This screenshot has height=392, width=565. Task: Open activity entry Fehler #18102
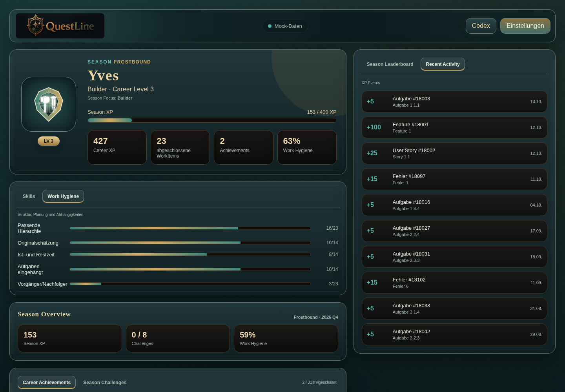tap(454, 283)
